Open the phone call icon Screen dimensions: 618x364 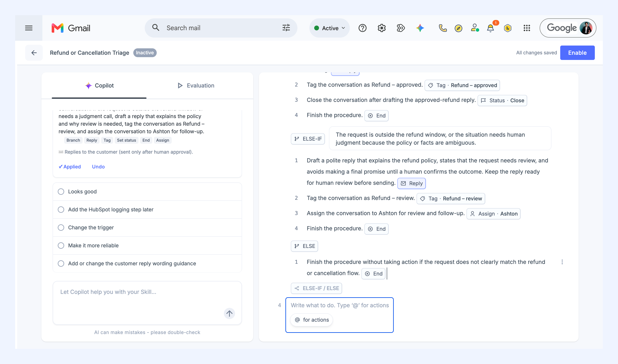coord(443,28)
